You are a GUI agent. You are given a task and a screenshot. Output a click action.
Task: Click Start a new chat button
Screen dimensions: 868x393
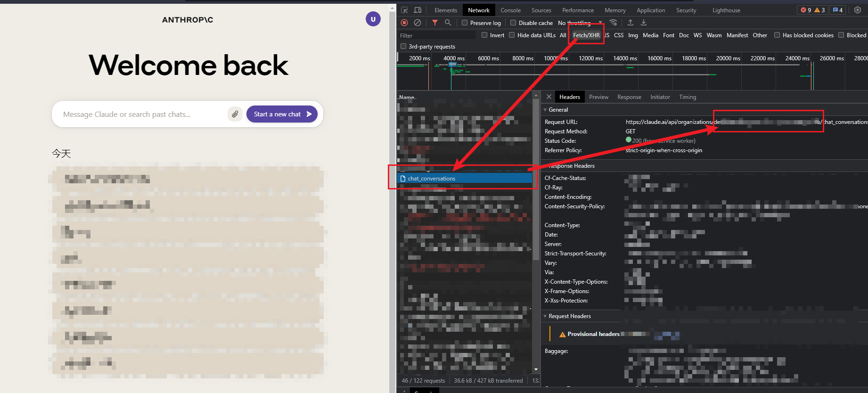(282, 114)
